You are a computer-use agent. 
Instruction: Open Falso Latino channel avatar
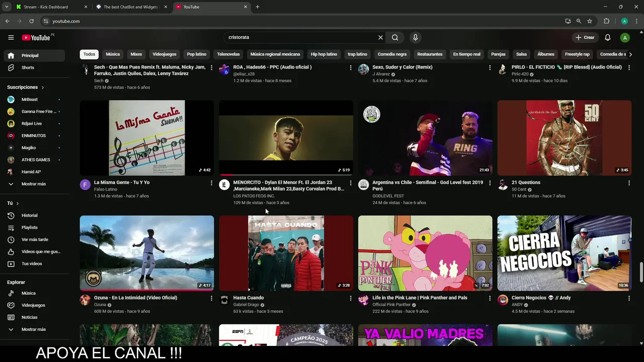pyautogui.click(x=85, y=185)
